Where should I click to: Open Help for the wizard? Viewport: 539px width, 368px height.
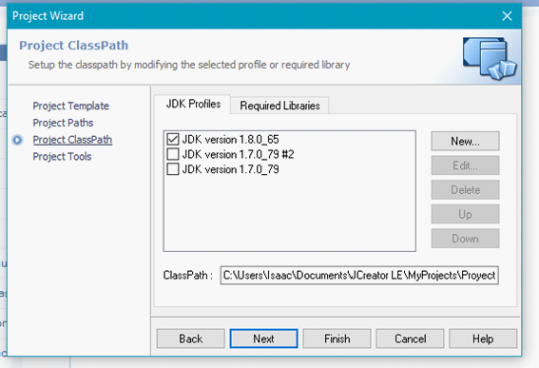pos(483,339)
